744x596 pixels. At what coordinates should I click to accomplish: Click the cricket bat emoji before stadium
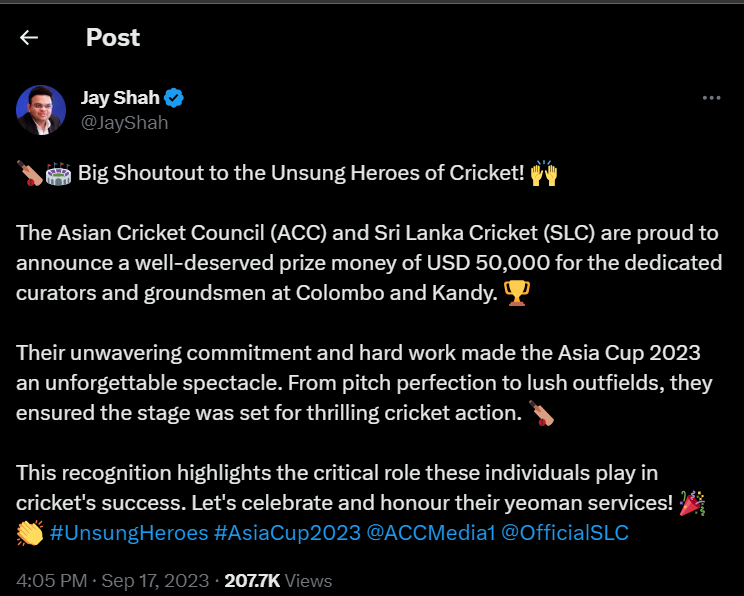point(30,173)
